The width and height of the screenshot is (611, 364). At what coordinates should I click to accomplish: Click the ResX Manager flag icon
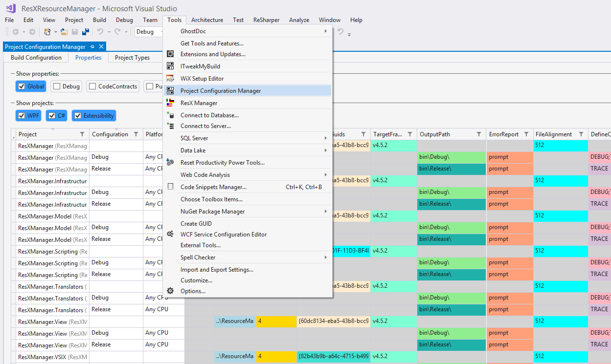pos(170,103)
